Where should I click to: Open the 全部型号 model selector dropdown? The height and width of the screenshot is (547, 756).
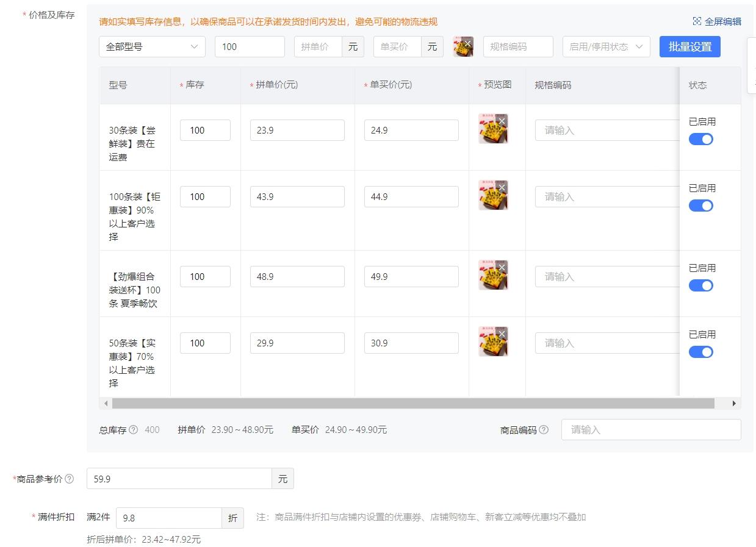pyautogui.click(x=151, y=46)
